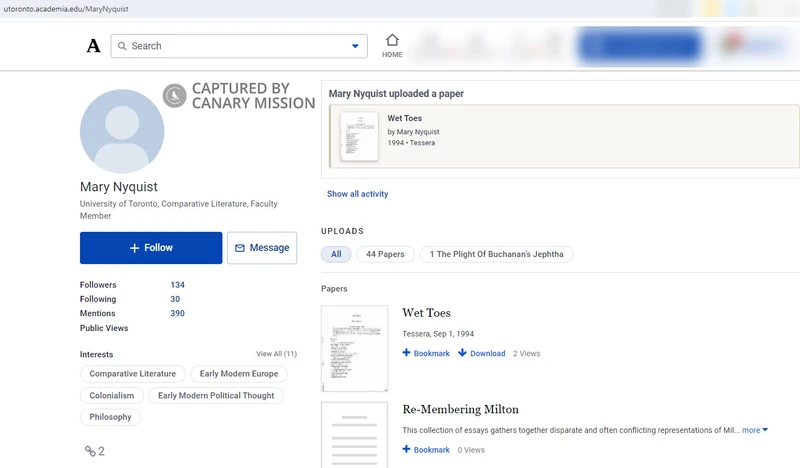This screenshot has width=800, height=468.
Task: View All (11) interests
Action: click(276, 354)
